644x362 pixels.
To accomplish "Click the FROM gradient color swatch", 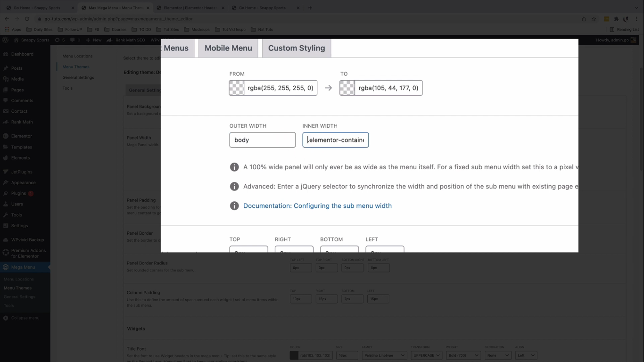I will click(x=237, y=88).
